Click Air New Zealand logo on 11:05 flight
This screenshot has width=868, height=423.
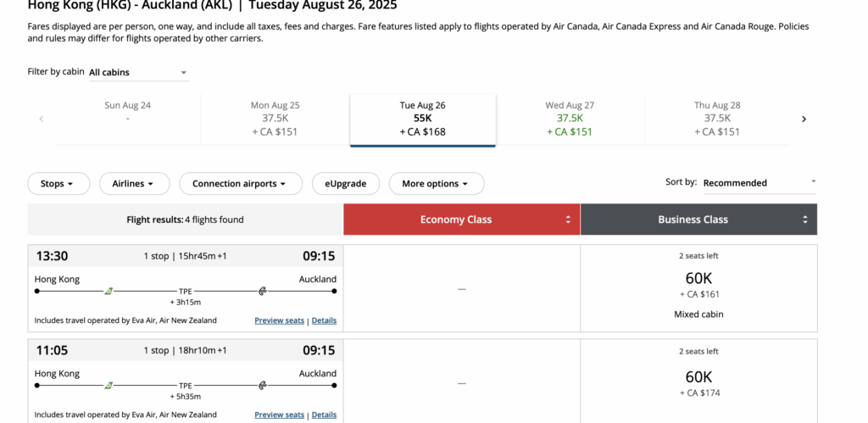tap(263, 386)
